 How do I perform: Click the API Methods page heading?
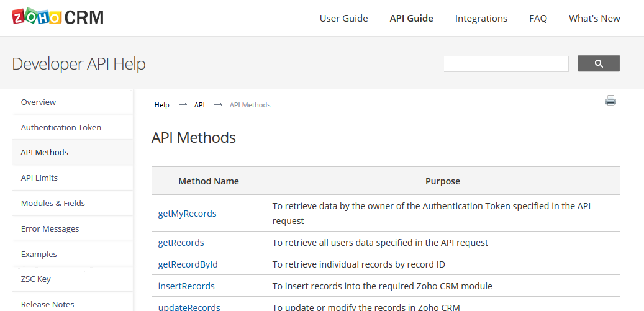193,138
